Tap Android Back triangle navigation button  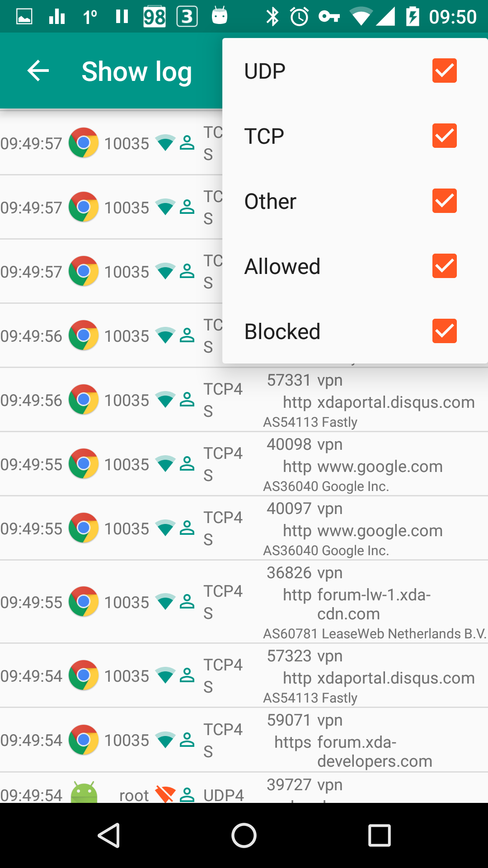point(109,835)
